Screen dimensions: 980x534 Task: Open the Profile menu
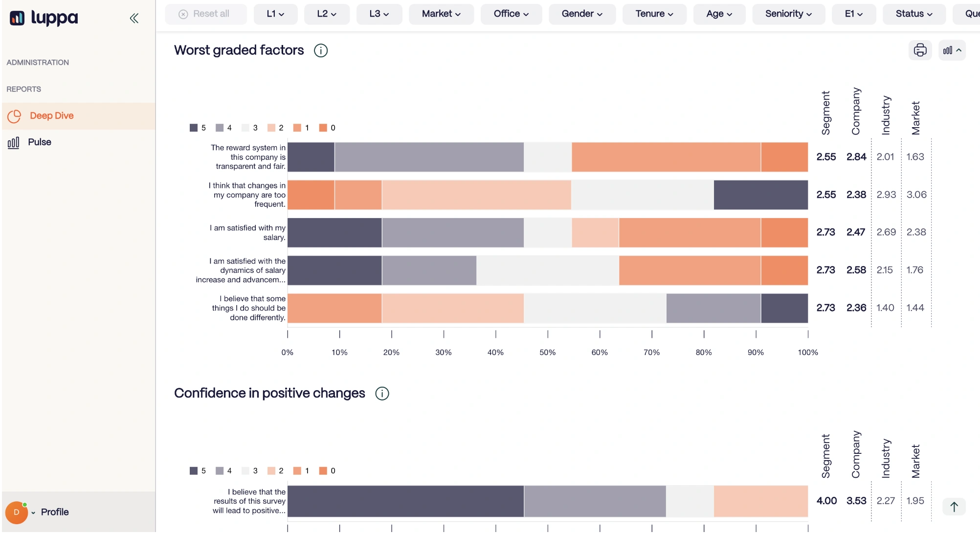pyautogui.click(x=55, y=512)
